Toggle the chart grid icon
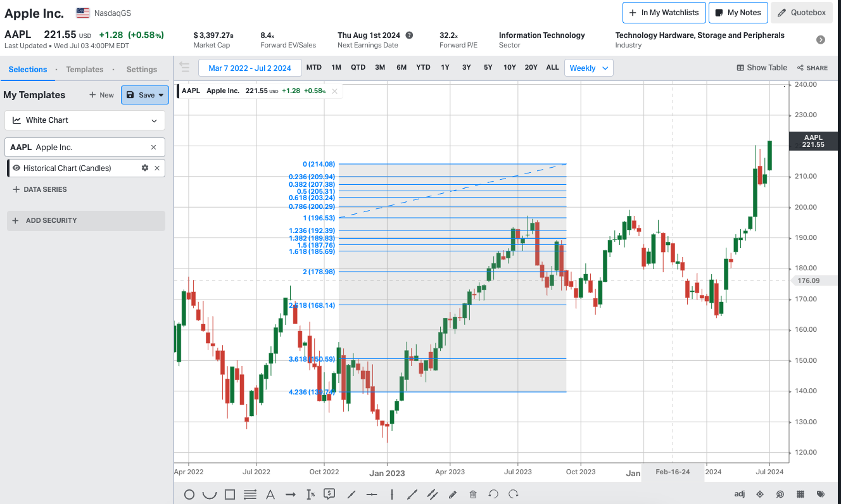This screenshot has width=841, height=504. [x=800, y=495]
